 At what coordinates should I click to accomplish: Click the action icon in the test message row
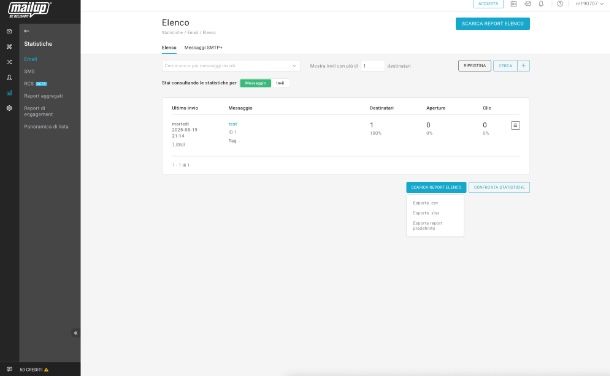[515, 126]
